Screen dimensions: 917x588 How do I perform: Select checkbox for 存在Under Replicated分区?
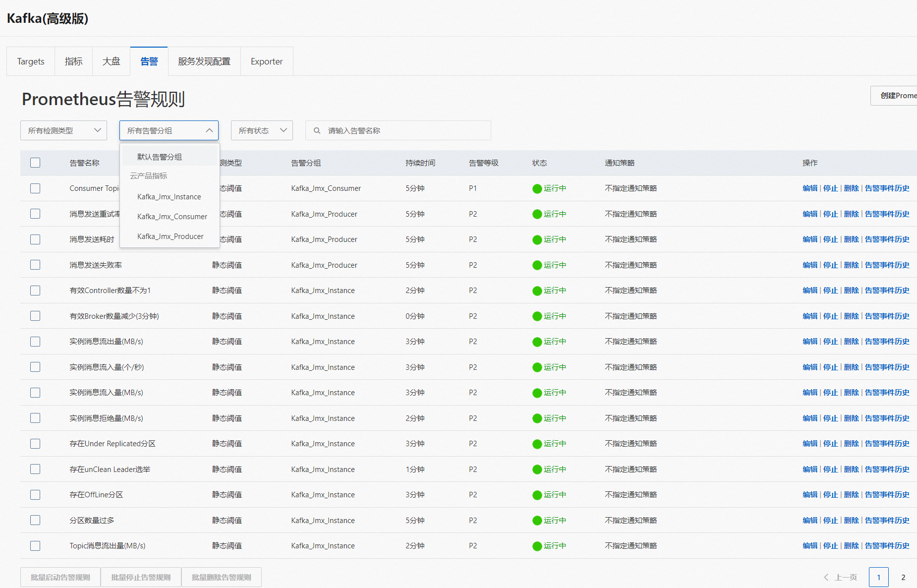point(35,444)
